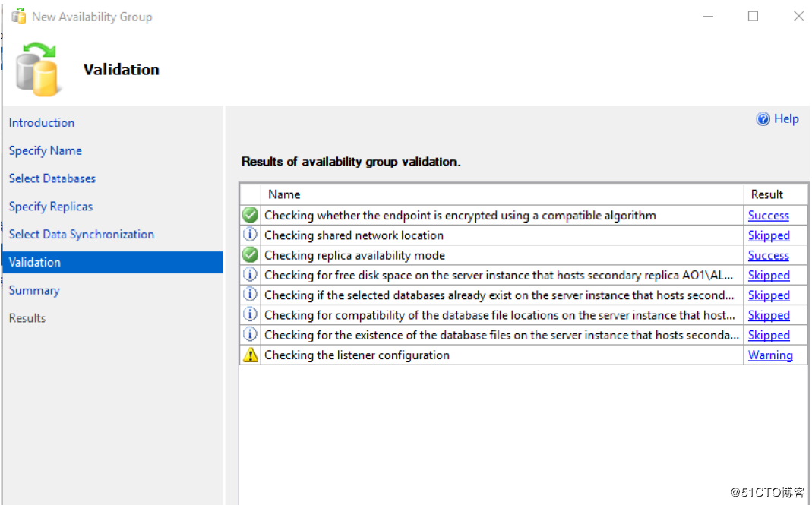Click the green success icon beside endpoint encryption check
The width and height of the screenshot is (812, 505).
tap(250, 214)
